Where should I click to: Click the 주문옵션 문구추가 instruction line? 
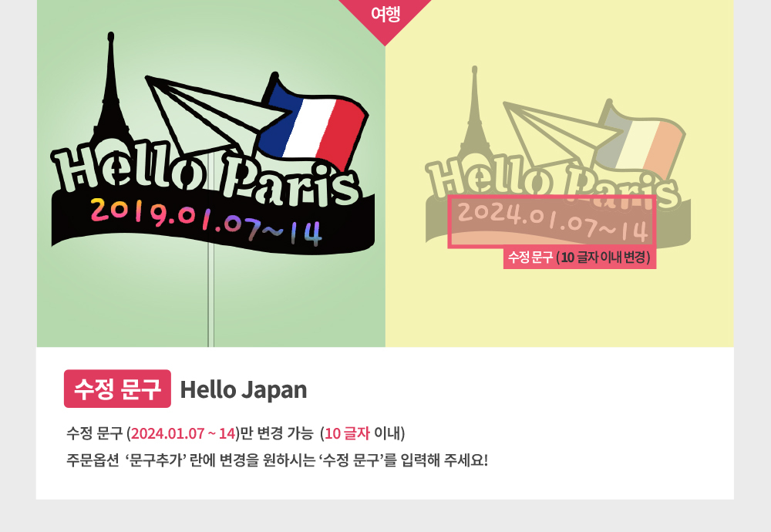[x=277, y=460]
